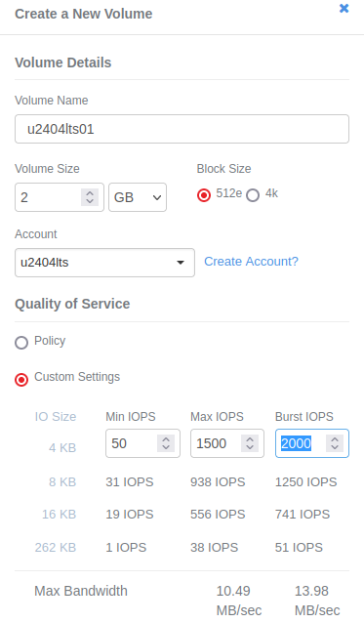Viewport: 364px width, 623px height.
Task: Click the Max IOPS input field
Action: pos(227,443)
